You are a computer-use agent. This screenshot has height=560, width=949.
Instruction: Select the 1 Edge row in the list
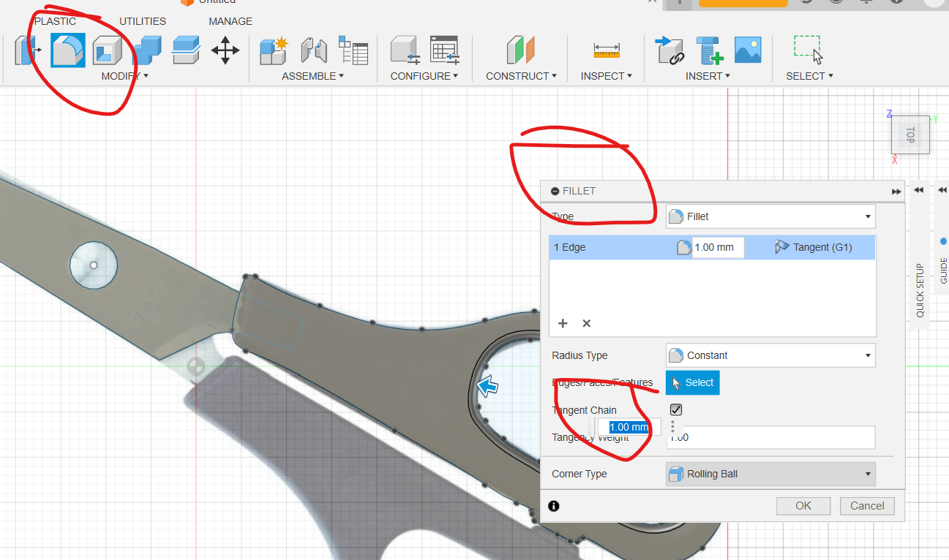[712, 247]
